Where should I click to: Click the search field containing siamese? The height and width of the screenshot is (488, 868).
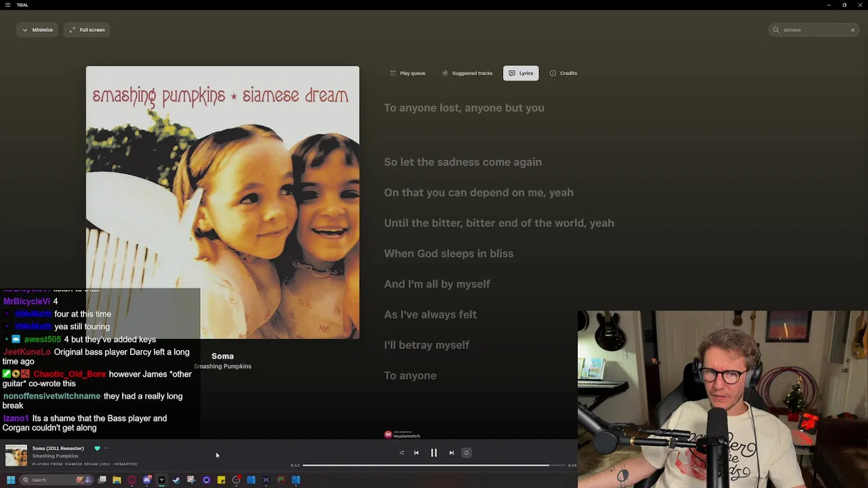point(814,30)
